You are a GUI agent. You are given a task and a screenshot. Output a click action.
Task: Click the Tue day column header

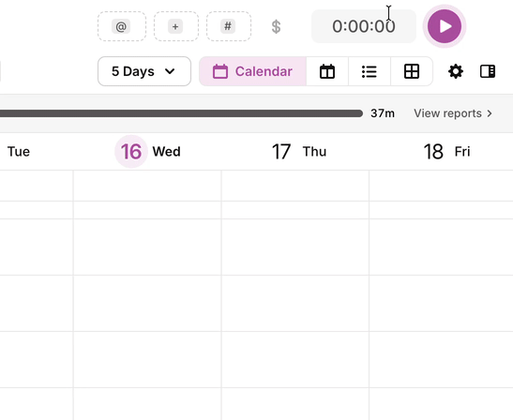click(x=19, y=152)
